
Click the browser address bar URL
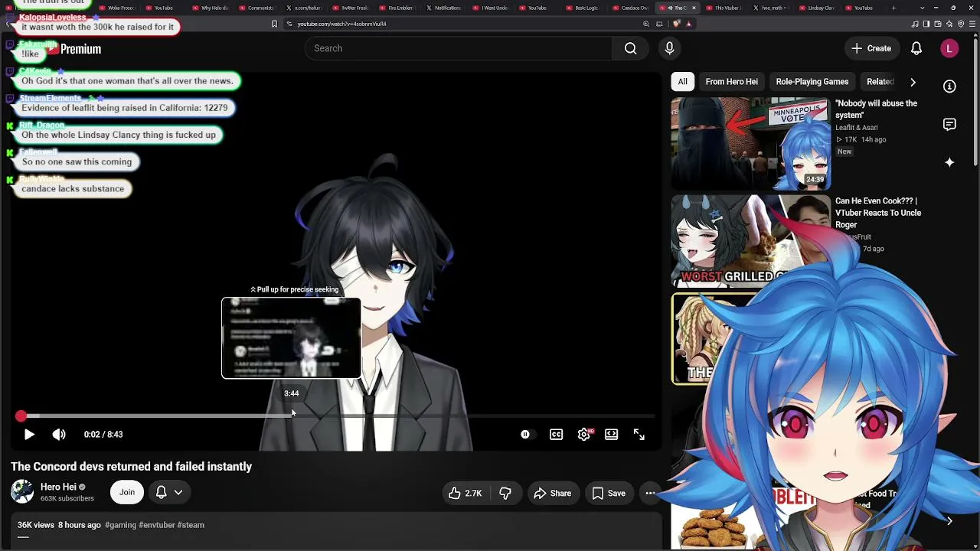pos(341,24)
